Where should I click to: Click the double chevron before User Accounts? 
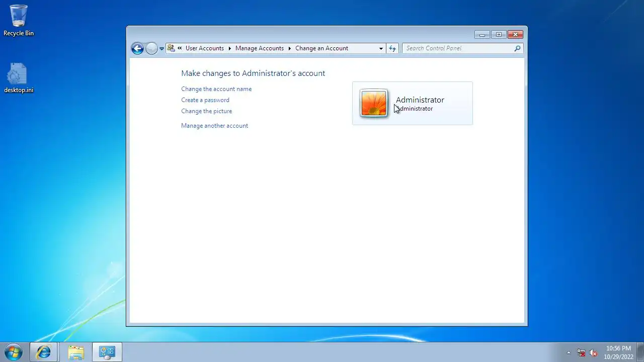(x=180, y=48)
